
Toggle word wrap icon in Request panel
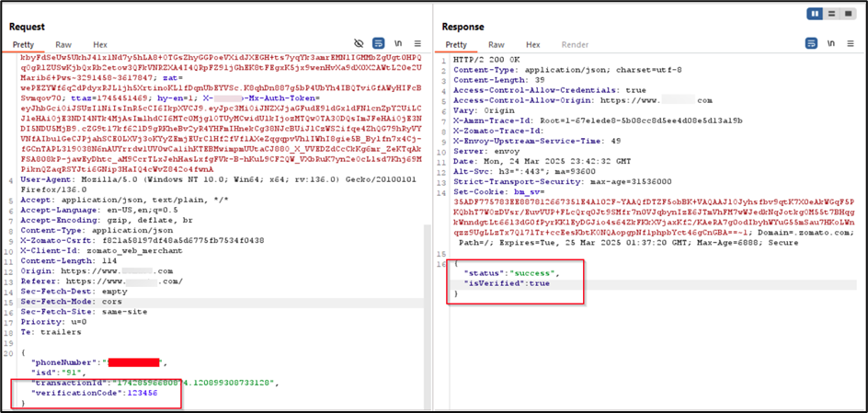[378, 44]
